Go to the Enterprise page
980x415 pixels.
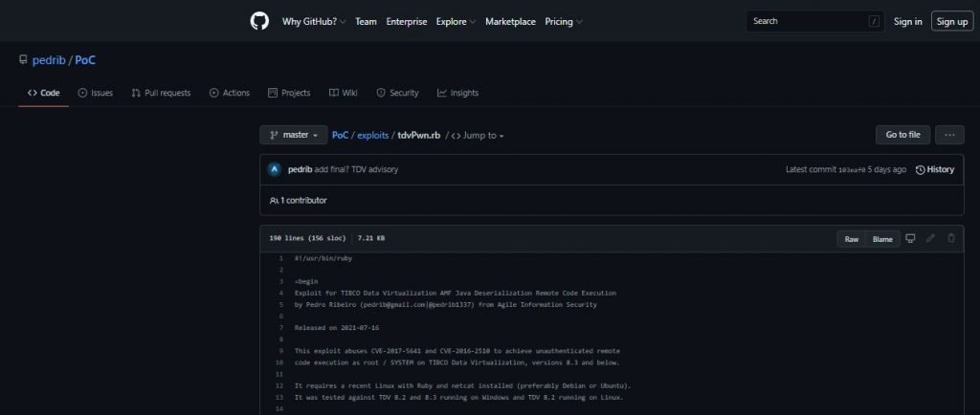pyautogui.click(x=406, y=21)
